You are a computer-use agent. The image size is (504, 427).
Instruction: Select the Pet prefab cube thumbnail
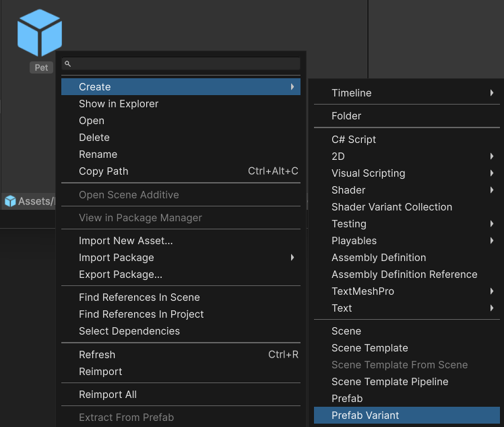(x=40, y=32)
